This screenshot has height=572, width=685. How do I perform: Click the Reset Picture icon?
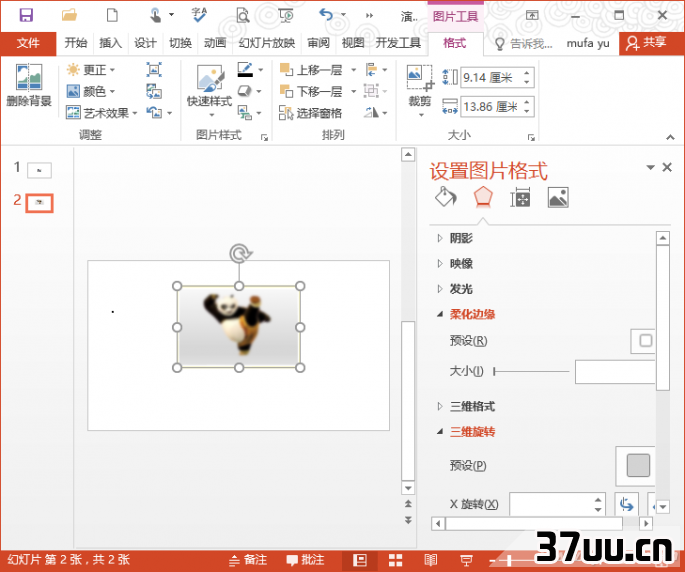click(154, 113)
